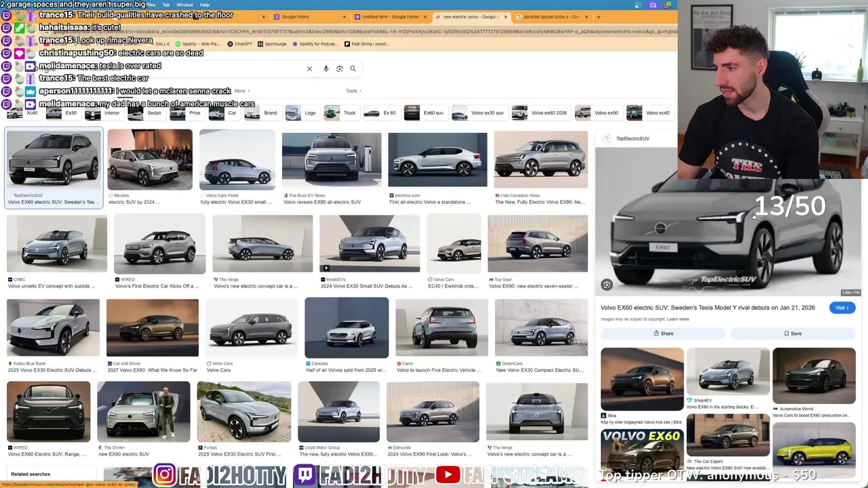This screenshot has width=868, height=488.
Task: Open the Learn more copyright link
Action: pos(677,319)
